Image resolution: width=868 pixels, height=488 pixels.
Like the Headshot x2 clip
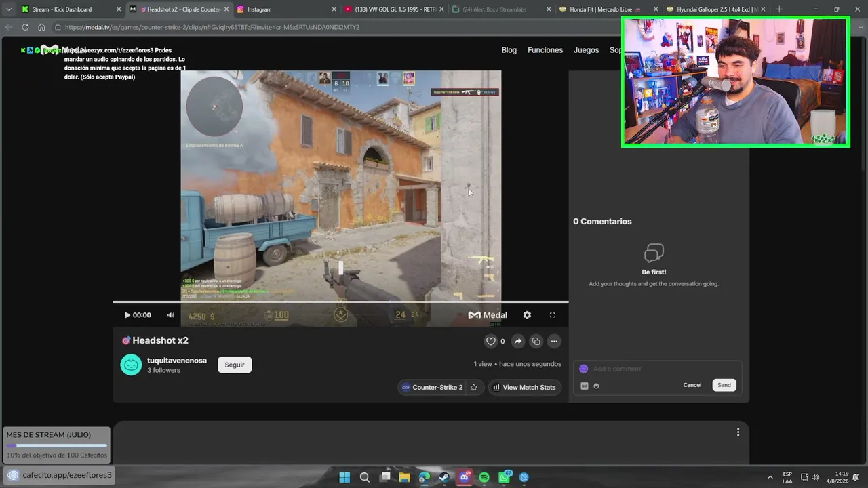(491, 342)
